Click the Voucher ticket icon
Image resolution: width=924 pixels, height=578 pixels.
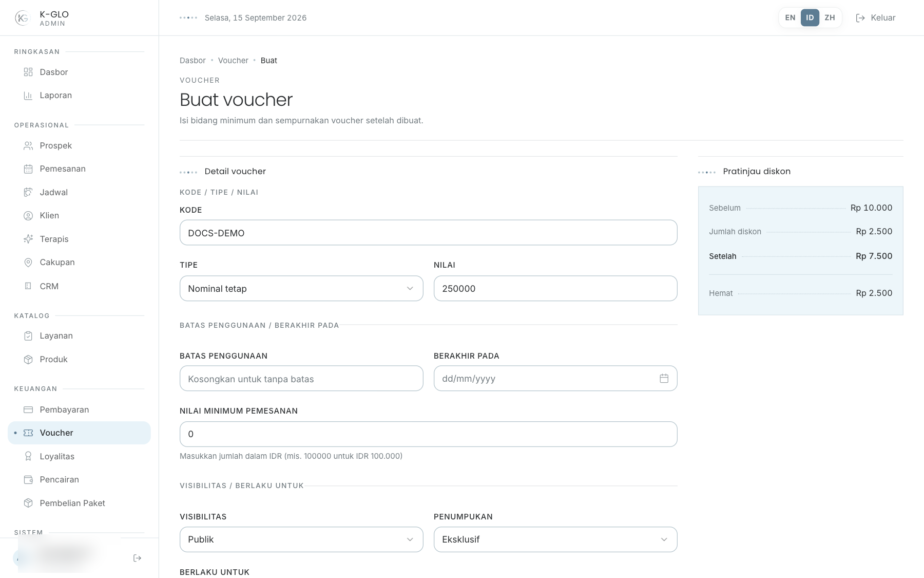tap(28, 433)
